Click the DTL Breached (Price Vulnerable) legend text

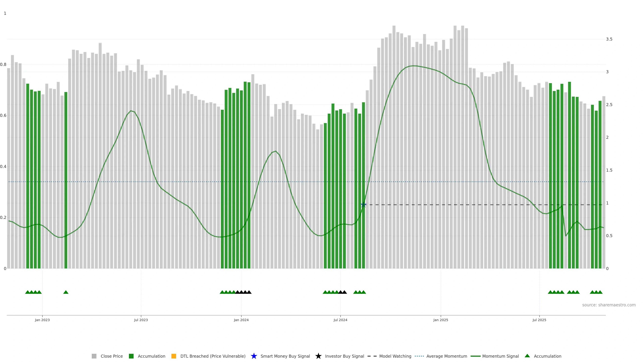(213, 356)
